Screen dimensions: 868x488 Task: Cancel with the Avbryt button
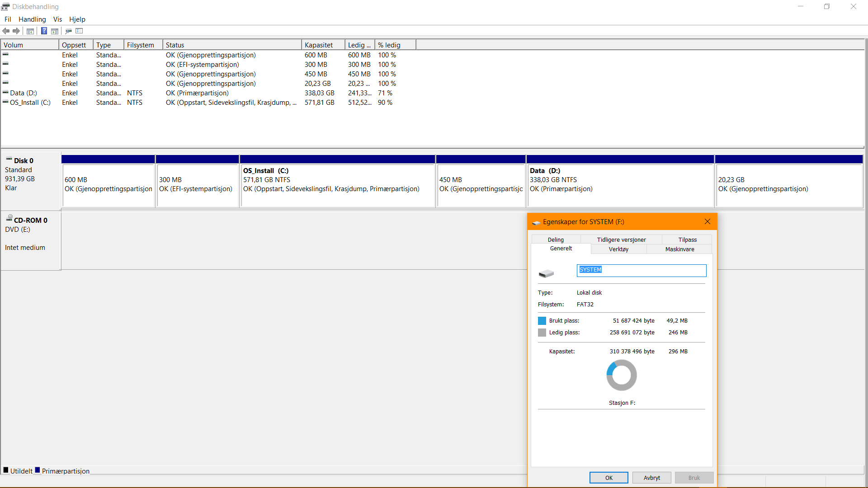coord(651,478)
